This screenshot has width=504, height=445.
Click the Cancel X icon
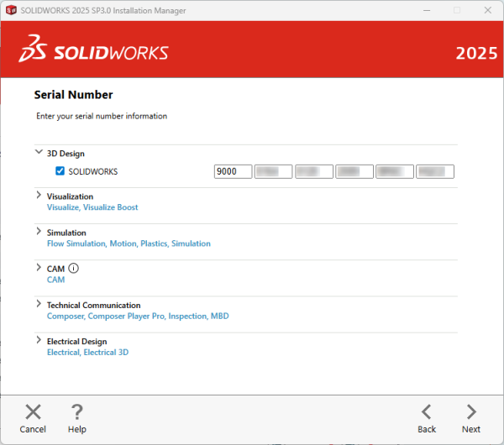pyautogui.click(x=33, y=412)
